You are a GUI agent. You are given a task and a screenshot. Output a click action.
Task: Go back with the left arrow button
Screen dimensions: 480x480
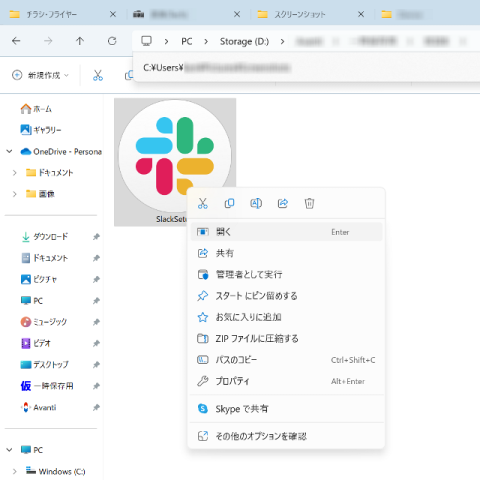point(16,41)
